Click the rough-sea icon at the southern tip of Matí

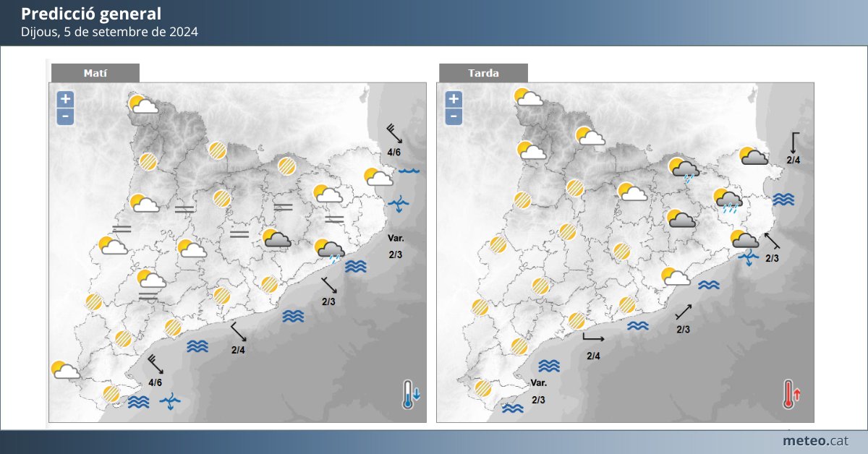171,401
